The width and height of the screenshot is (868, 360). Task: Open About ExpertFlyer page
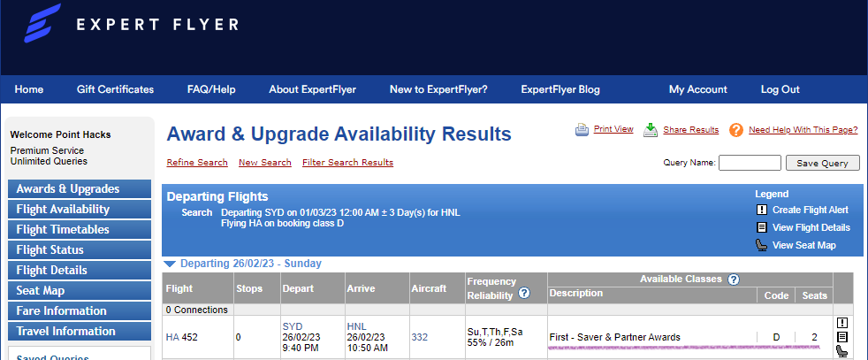tap(312, 89)
